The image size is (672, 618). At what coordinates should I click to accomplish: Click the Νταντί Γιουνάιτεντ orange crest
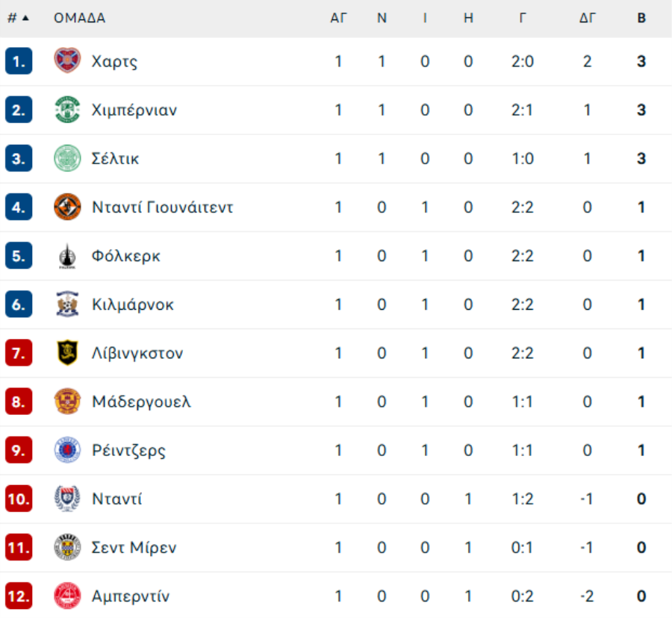(x=67, y=207)
